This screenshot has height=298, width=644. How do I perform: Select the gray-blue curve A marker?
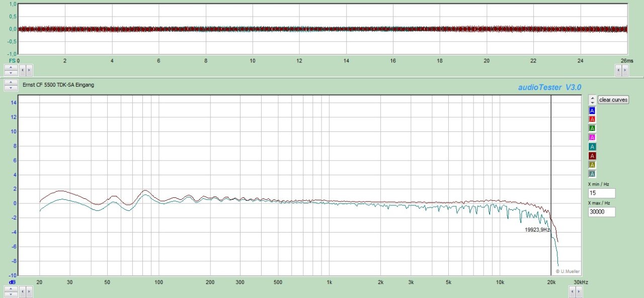point(592,174)
